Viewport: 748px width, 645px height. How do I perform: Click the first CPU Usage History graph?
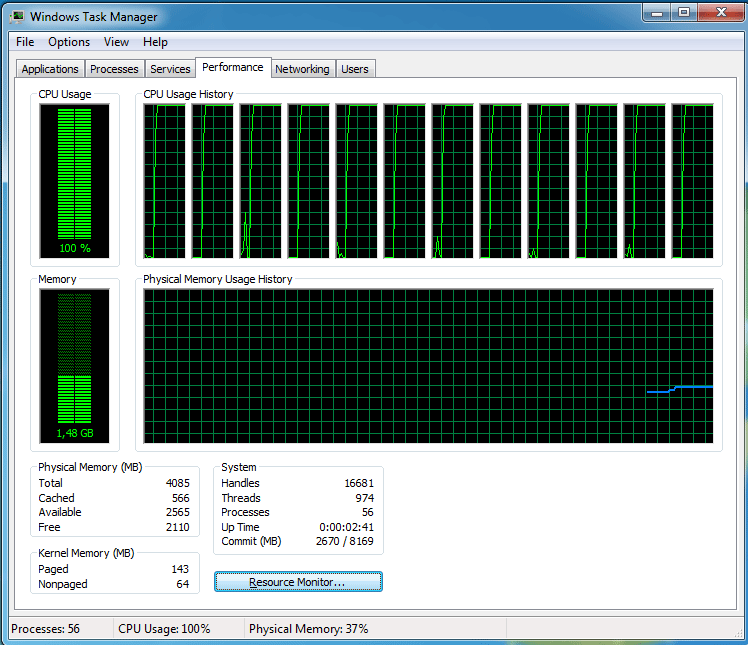[x=165, y=181]
